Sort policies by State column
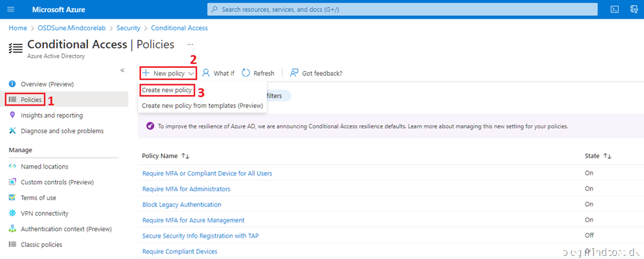644x259 pixels. [608, 156]
